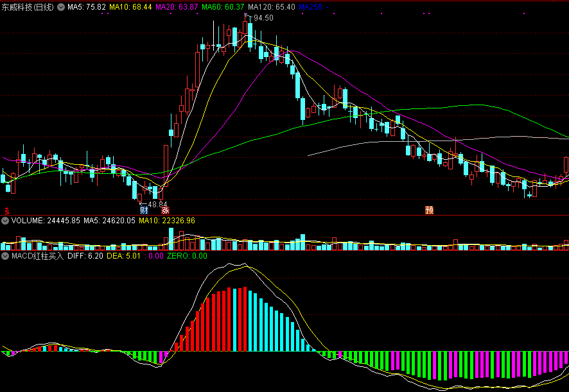The width and height of the screenshot is (569, 392).
Task: Click the MA10: 68.44 label
Action: tap(130, 7)
